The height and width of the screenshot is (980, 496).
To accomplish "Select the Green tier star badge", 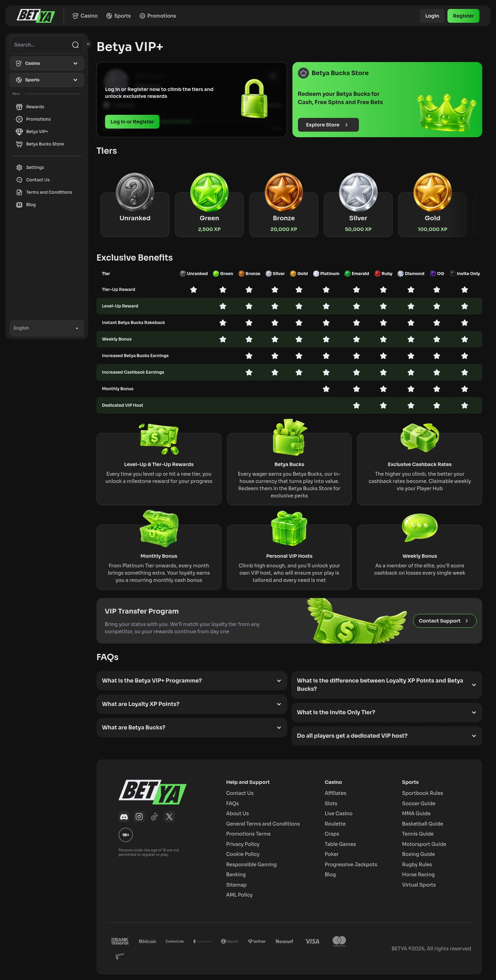I will click(x=209, y=192).
